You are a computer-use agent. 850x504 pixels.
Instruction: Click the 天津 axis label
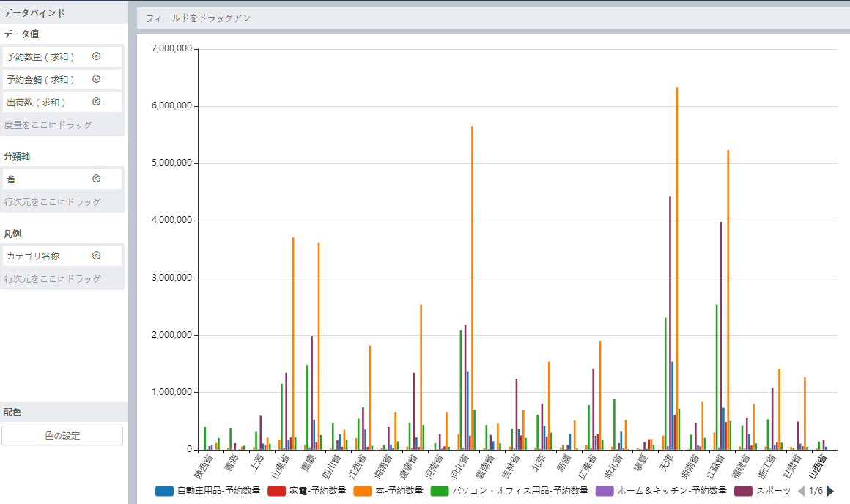(x=668, y=462)
